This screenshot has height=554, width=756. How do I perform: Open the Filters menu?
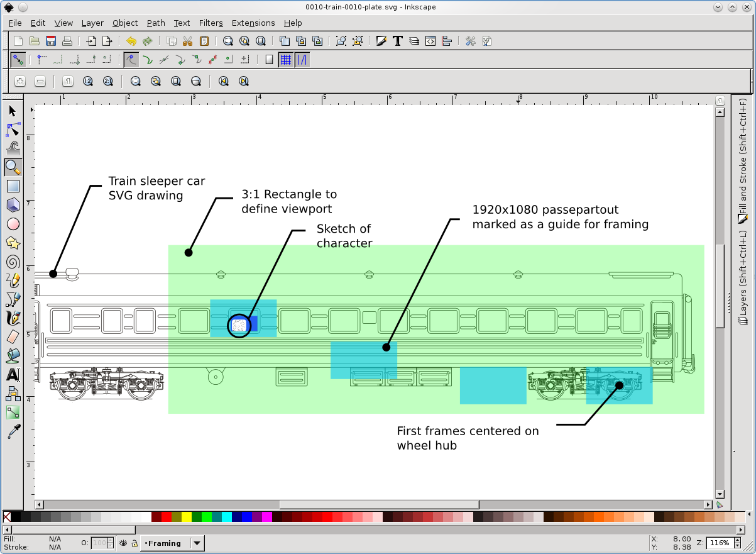click(x=211, y=23)
